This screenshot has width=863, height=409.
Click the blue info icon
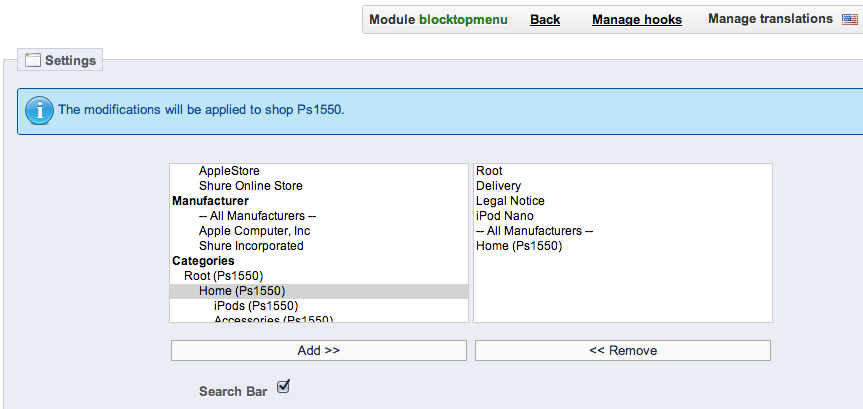click(x=39, y=110)
